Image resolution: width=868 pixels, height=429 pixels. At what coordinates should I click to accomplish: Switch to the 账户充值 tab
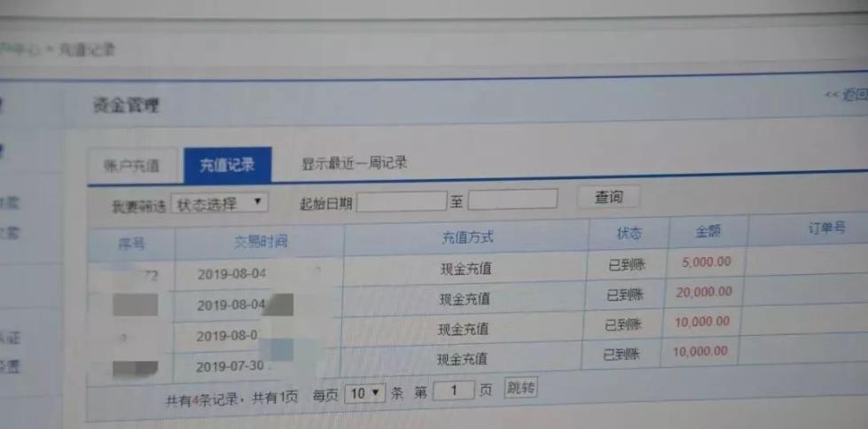click(131, 166)
